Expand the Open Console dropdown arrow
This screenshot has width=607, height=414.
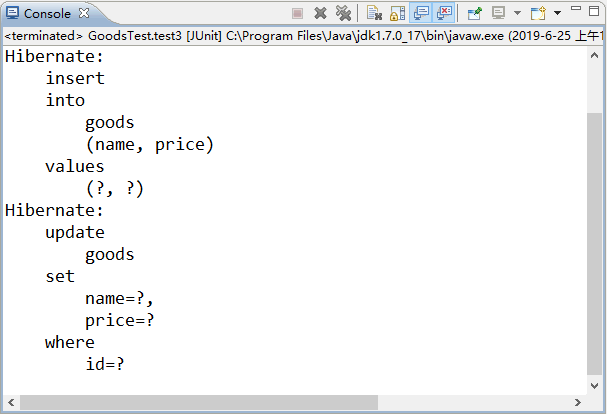pos(557,13)
